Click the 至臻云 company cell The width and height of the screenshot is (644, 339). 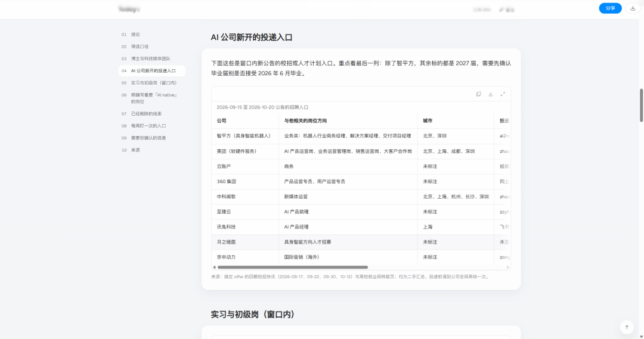click(x=245, y=212)
